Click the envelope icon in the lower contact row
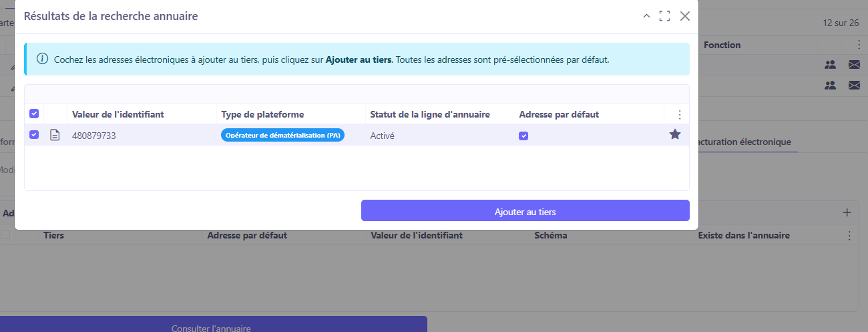 click(x=854, y=85)
